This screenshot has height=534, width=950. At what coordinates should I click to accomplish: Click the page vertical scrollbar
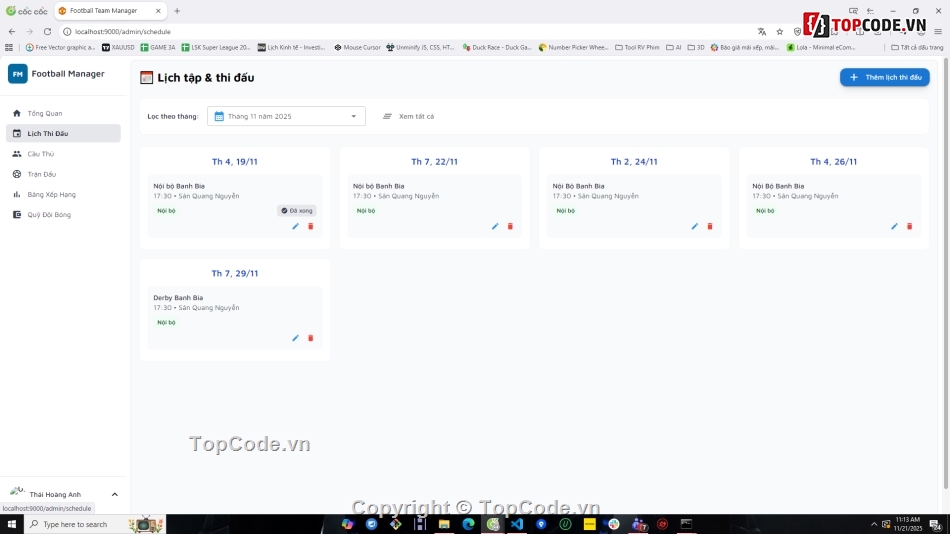tap(946, 273)
